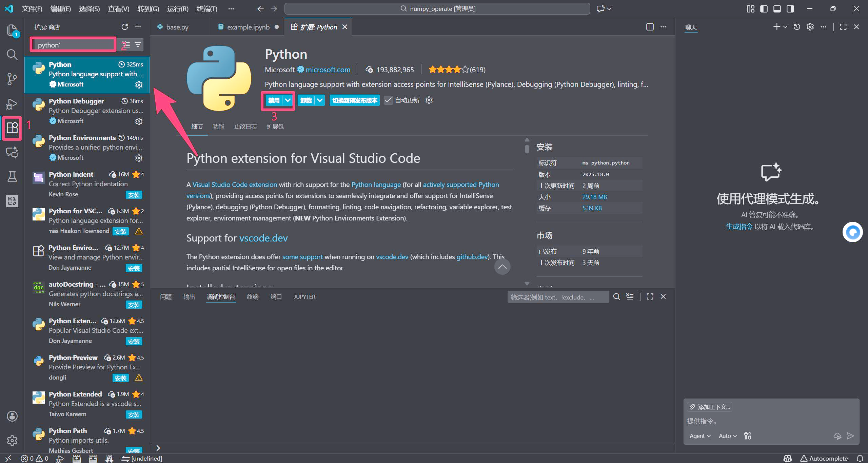Open chat settings gear

click(810, 27)
